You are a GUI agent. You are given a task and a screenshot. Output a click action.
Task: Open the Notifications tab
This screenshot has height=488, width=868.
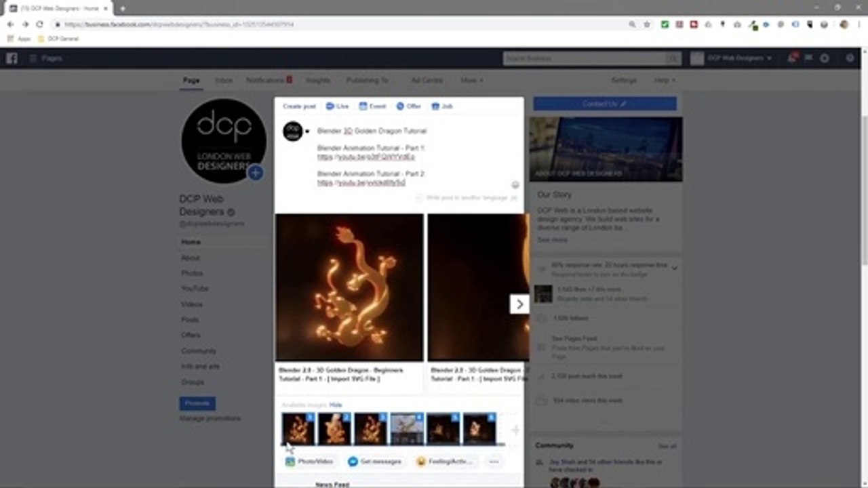269,80
